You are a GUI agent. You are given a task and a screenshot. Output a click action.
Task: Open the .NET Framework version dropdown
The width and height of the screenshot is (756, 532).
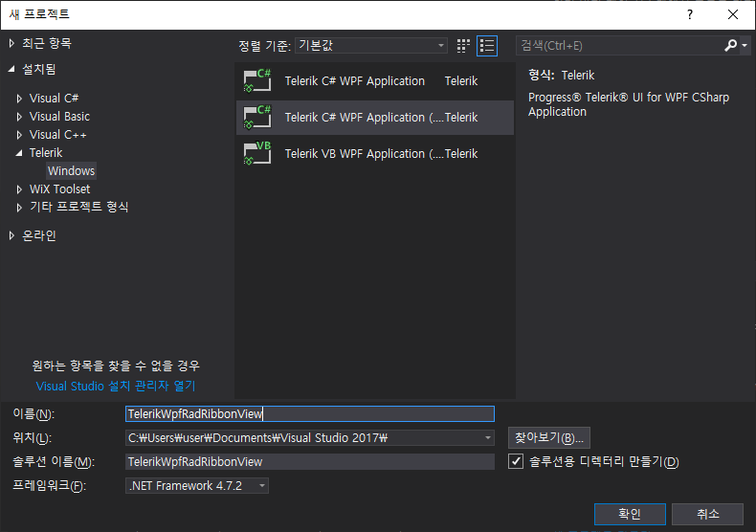197,485
